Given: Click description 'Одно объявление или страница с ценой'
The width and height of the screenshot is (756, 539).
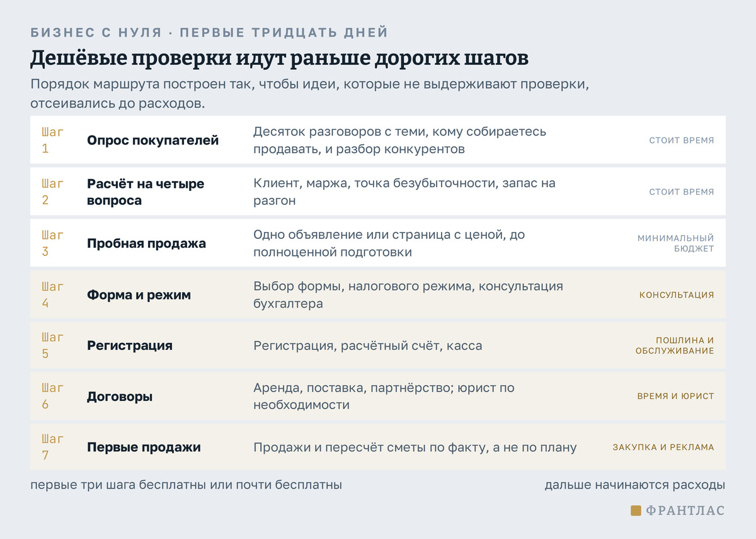Looking at the screenshot, I should point(389,243).
